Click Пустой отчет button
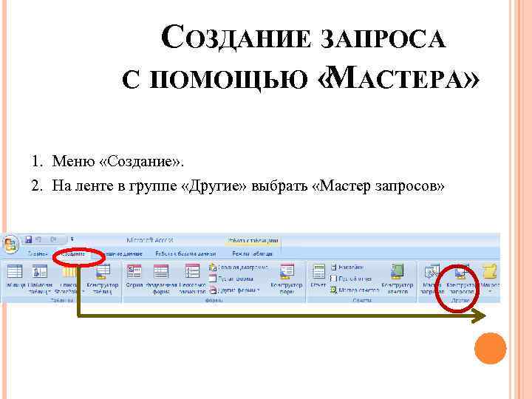Image resolution: width=532 pixels, height=399 pixels. tap(351, 279)
